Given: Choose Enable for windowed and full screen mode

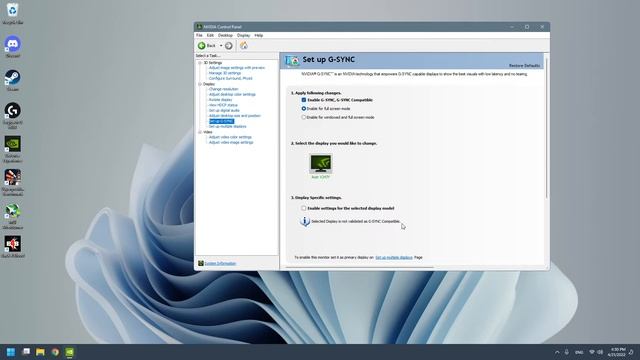Looking at the screenshot, I should (x=304, y=117).
